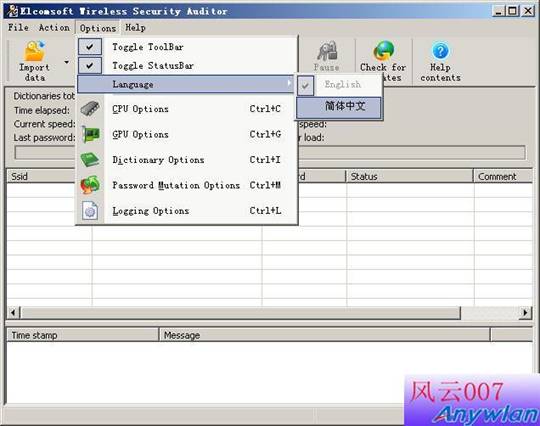Image resolution: width=540 pixels, height=426 pixels.
Task: Open the Import data dropdown arrow
Action: 66,62
